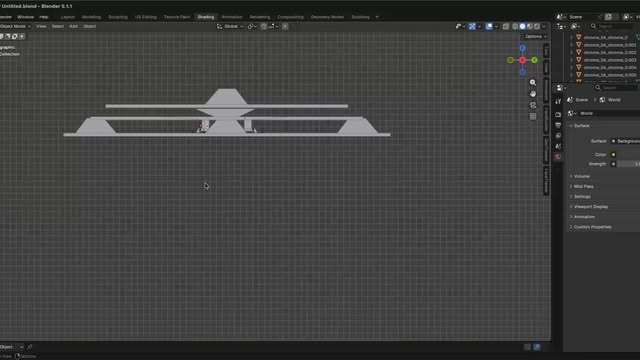Switch to the Layout workspace tab
Viewport: 640px width, 360px height.
(68, 17)
